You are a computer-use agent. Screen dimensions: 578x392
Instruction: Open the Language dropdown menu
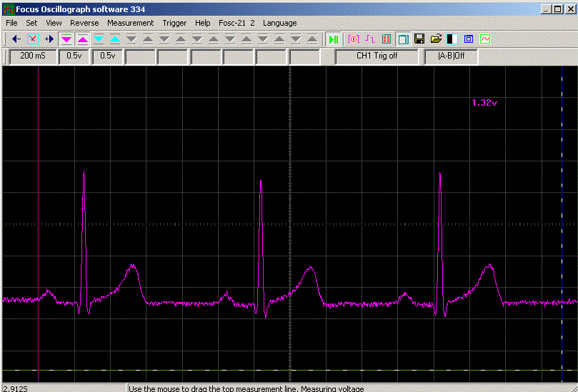click(x=279, y=23)
